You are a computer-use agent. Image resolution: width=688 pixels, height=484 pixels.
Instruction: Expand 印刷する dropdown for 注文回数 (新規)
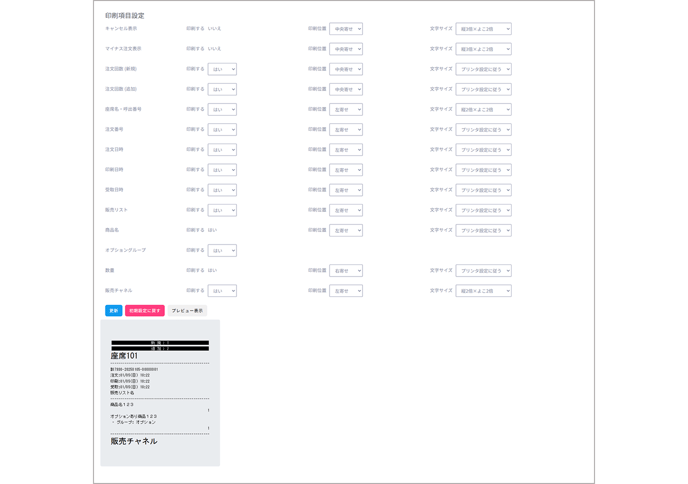(222, 70)
